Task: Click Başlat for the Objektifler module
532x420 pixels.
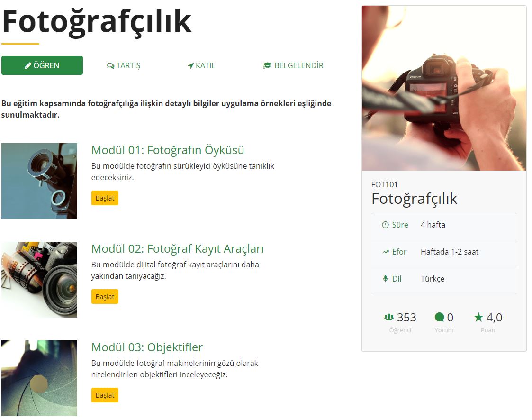Action: click(105, 395)
